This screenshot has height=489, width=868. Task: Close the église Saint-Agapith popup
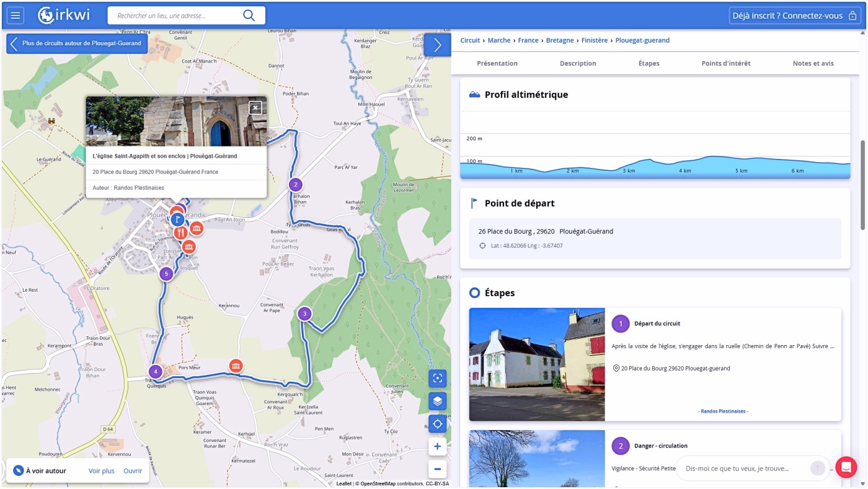[x=255, y=108]
